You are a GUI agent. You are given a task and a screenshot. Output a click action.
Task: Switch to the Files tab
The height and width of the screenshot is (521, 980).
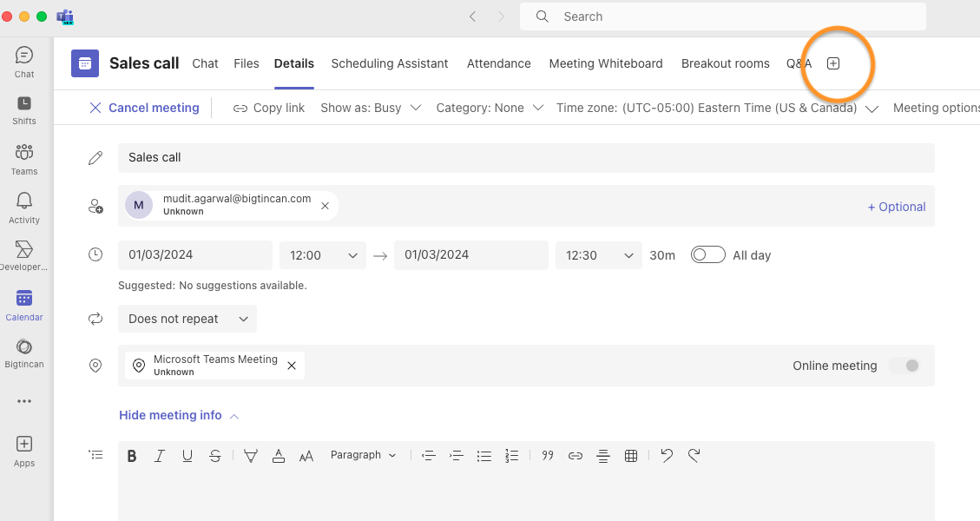(x=247, y=63)
